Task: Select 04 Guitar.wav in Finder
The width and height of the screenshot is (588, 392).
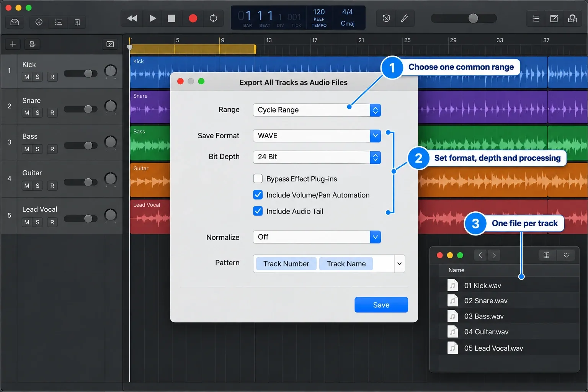Action: 509,332
